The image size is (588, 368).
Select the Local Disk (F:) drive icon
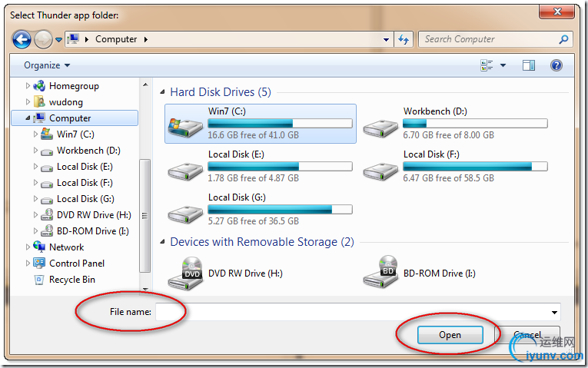(x=380, y=171)
